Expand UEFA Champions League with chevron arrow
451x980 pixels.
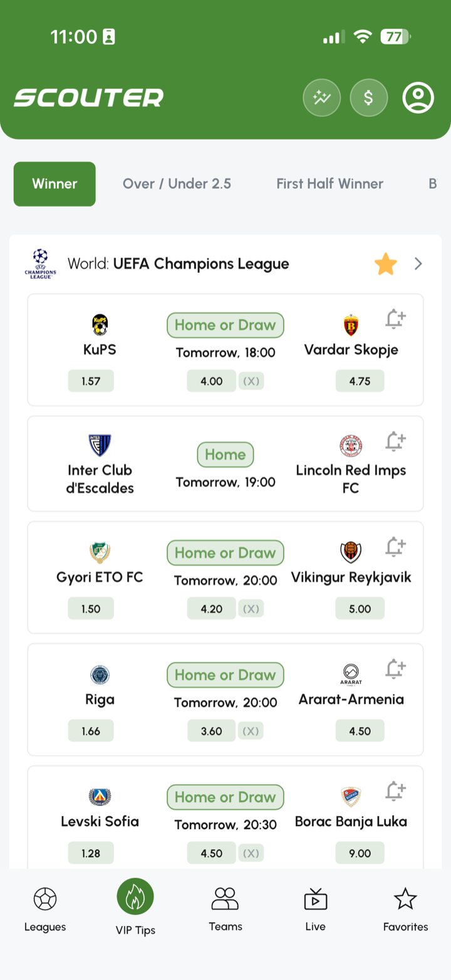pos(418,264)
